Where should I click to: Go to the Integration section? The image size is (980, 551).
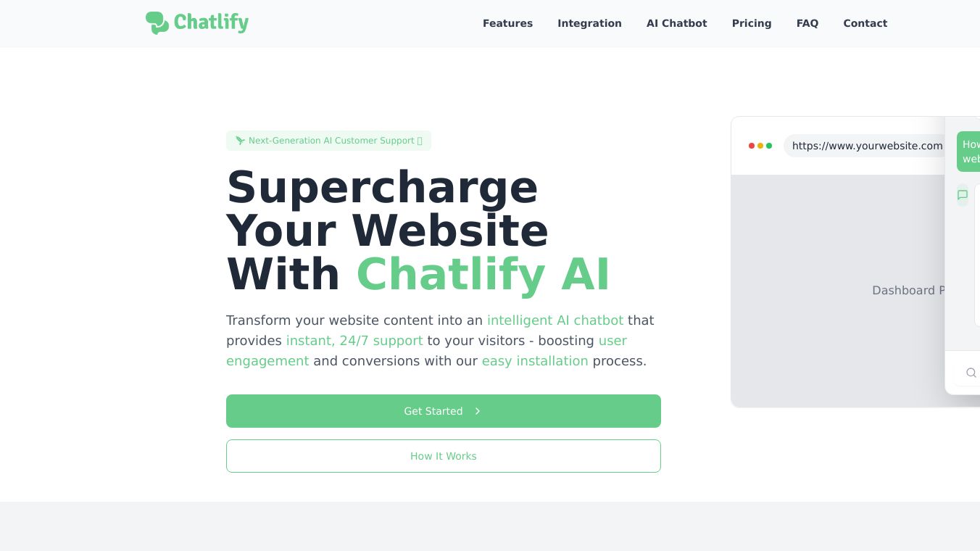589,23
